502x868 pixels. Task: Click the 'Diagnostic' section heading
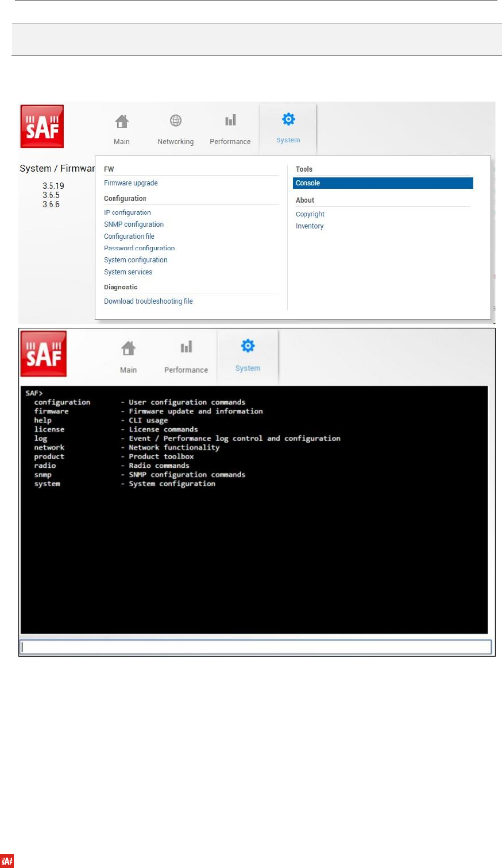tap(121, 287)
